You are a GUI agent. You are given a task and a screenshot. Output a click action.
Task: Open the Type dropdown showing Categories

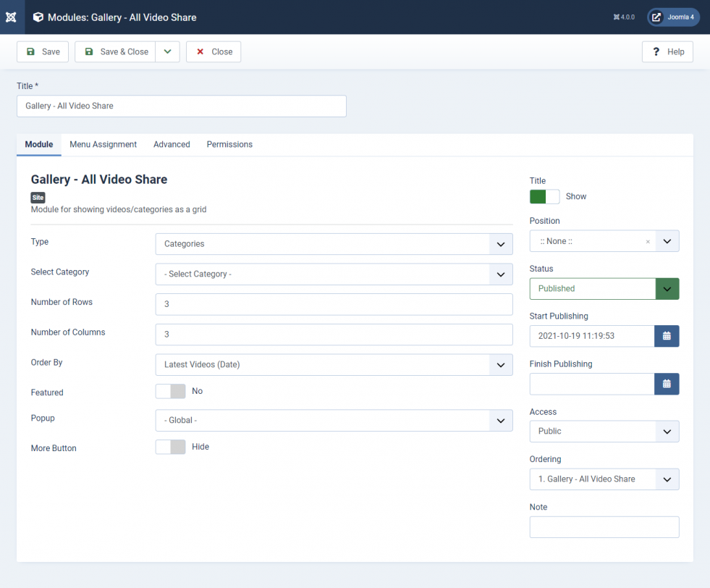point(334,244)
